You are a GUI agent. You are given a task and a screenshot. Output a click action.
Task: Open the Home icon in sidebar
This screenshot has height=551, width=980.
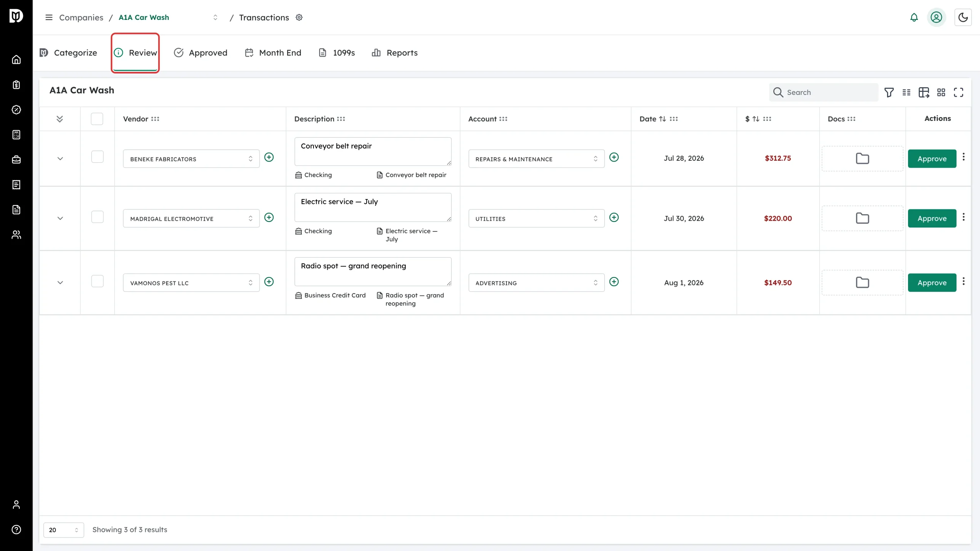tap(16, 60)
